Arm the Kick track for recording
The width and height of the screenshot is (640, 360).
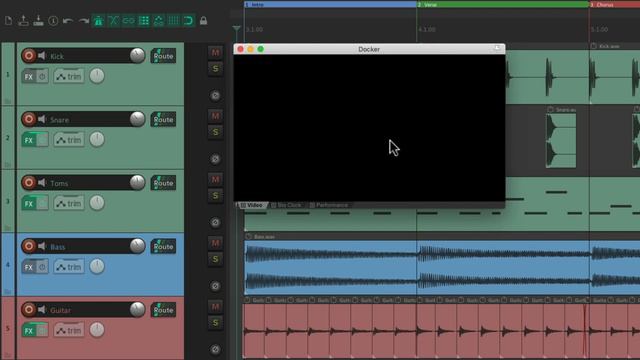(x=29, y=56)
